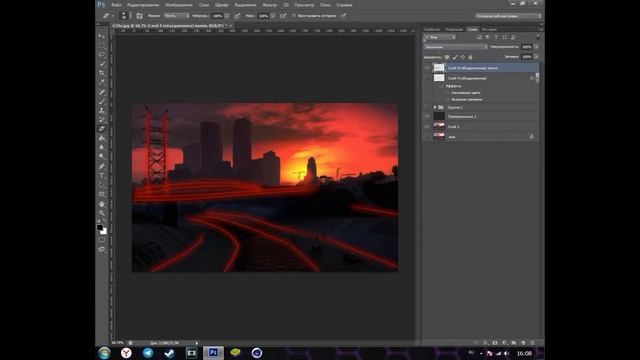The image size is (640, 360).
Task: Select the Healing Brush tool
Action: coord(102,92)
